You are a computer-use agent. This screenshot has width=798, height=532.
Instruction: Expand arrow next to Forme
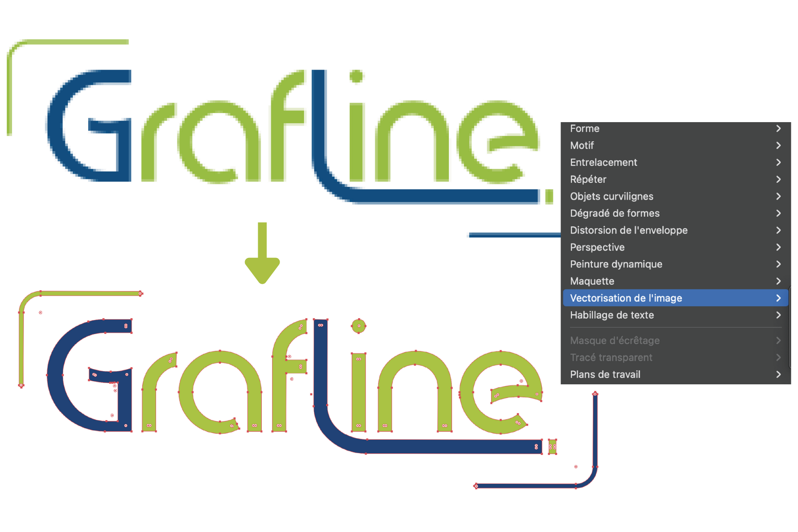778,129
